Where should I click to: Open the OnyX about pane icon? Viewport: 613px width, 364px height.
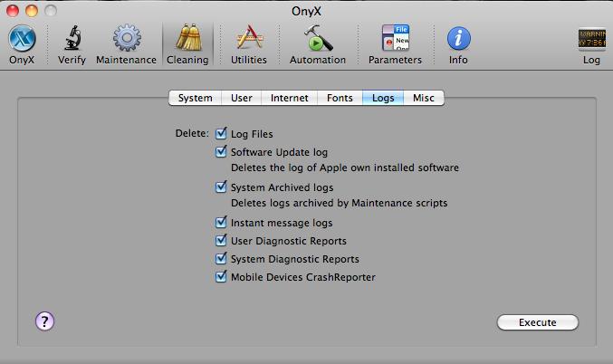pyautogui.click(x=22, y=38)
